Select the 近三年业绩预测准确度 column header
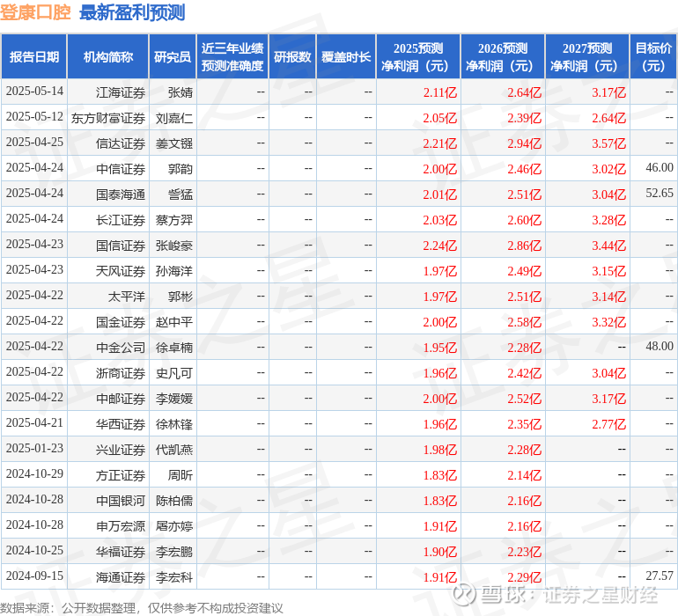Image resolution: width=678 pixels, height=616 pixels. [232, 57]
